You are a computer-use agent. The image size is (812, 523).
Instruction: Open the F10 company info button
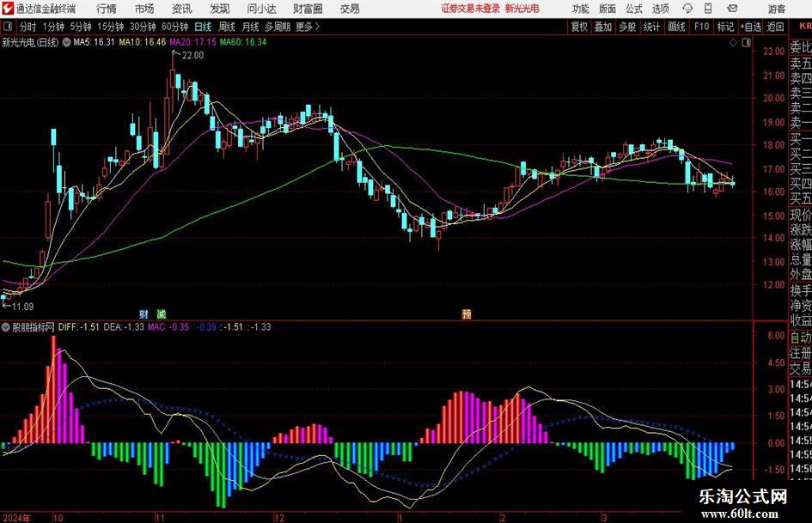pos(701,27)
